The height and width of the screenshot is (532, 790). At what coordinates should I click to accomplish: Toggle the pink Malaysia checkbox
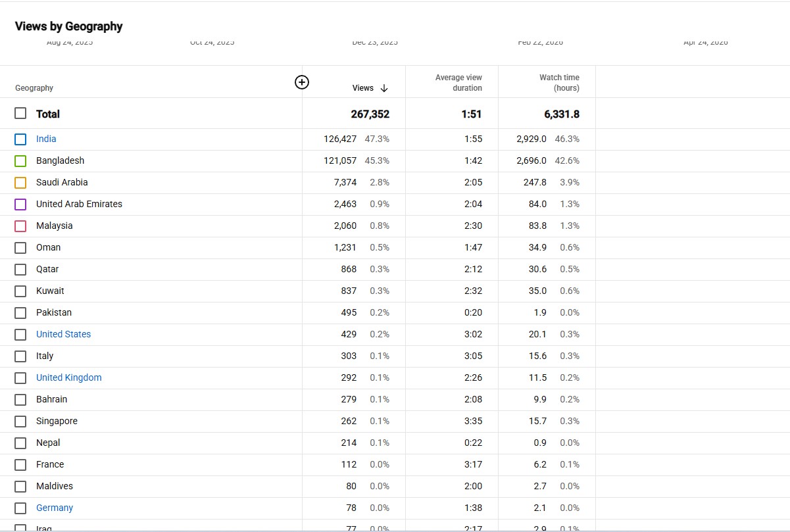pyautogui.click(x=20, y=226)
